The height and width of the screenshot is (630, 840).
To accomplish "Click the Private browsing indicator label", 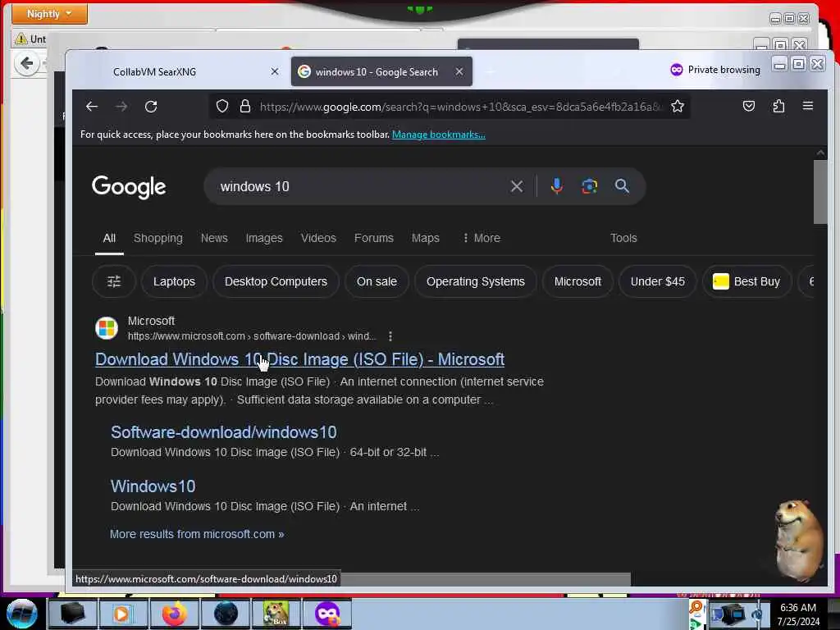I will (x=714, y=70).
